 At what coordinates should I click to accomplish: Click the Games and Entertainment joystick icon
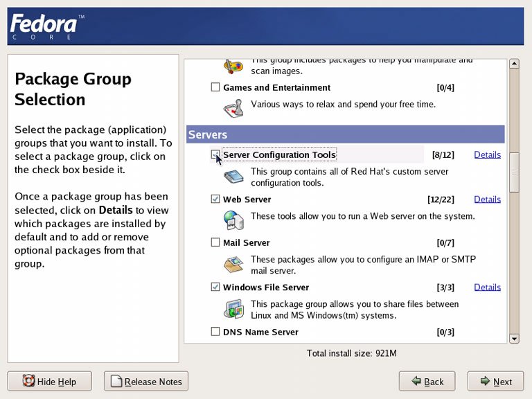(x=233, y=107)
